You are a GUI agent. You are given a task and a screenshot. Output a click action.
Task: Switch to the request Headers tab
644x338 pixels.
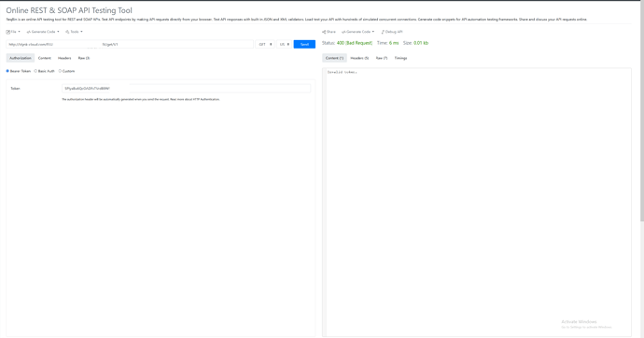coord(64,58)
